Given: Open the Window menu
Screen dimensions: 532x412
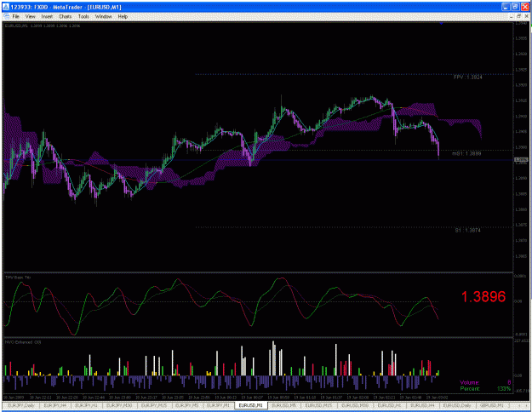Looking at the screenshot, I should click(103, 16).
